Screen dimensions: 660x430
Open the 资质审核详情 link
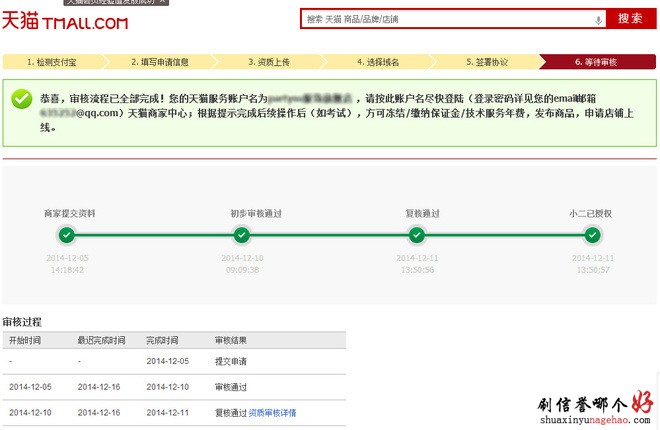tap(272, 413)
